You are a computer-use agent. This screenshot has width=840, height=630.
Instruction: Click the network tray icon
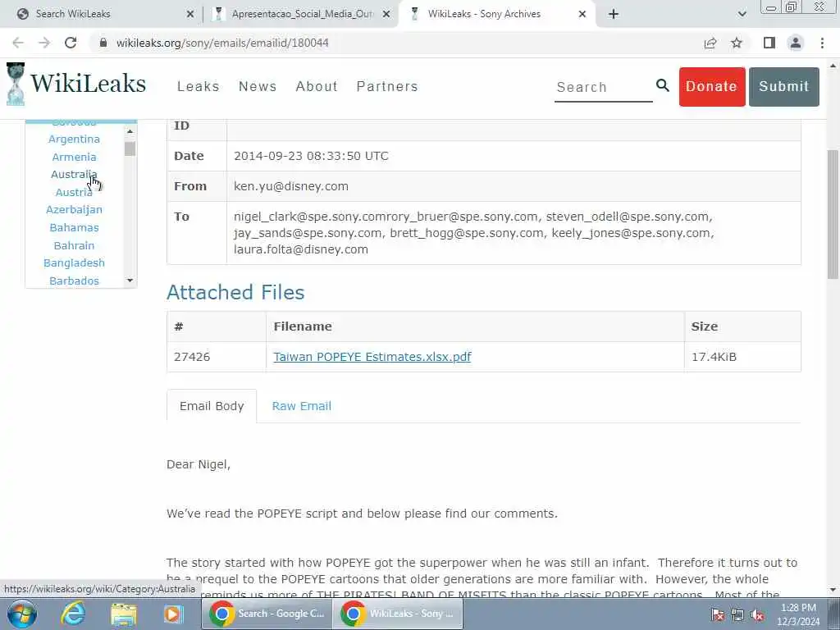(x=737, y=615)
